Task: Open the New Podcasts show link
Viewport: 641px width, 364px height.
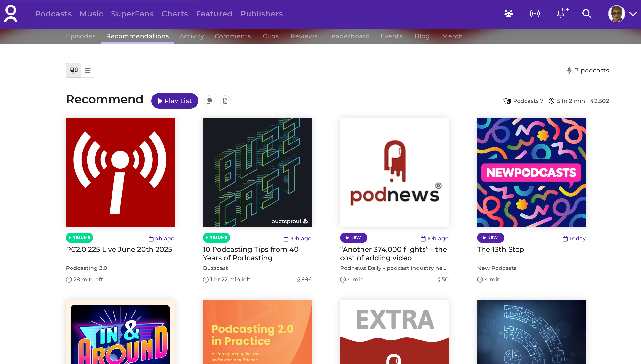Action: pyautogui.click(x=497, y=268)
